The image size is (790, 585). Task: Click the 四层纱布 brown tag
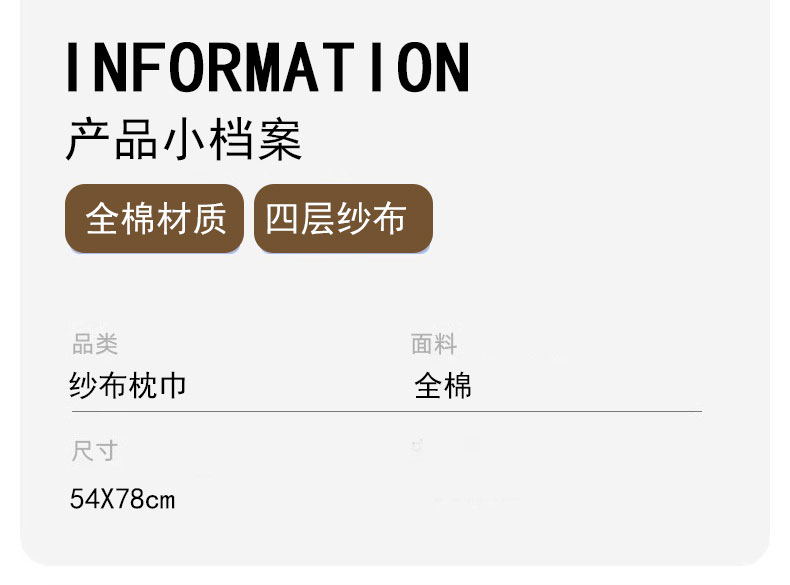342,218
